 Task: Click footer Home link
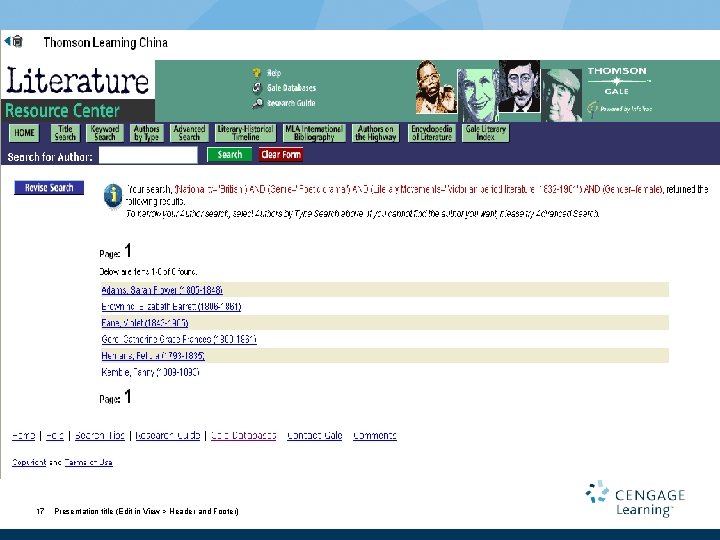click(x=23, y=435)
